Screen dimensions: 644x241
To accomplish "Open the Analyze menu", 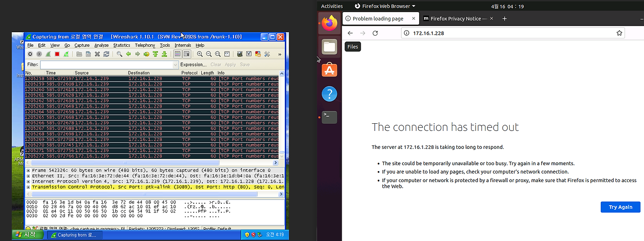I will (101, 45).
